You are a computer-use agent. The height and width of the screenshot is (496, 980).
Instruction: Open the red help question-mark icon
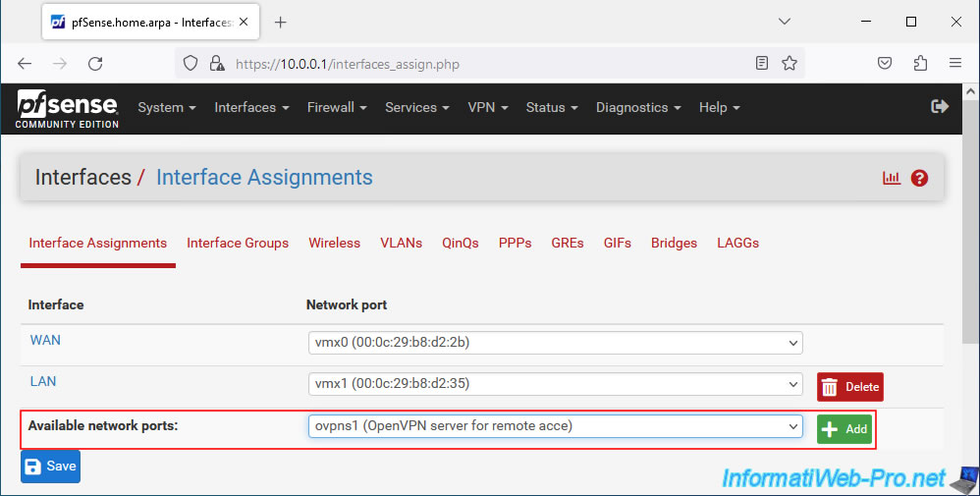click(x=919, y=178)
